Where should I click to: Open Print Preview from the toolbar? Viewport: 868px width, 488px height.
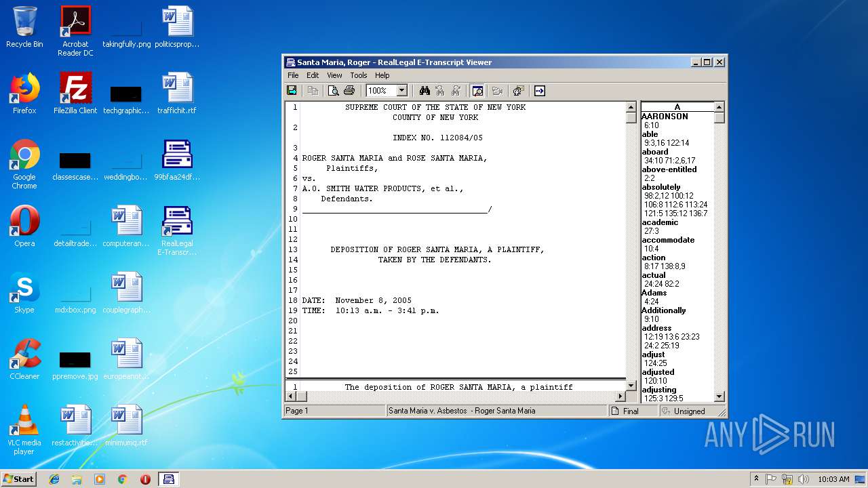point(334,91)
